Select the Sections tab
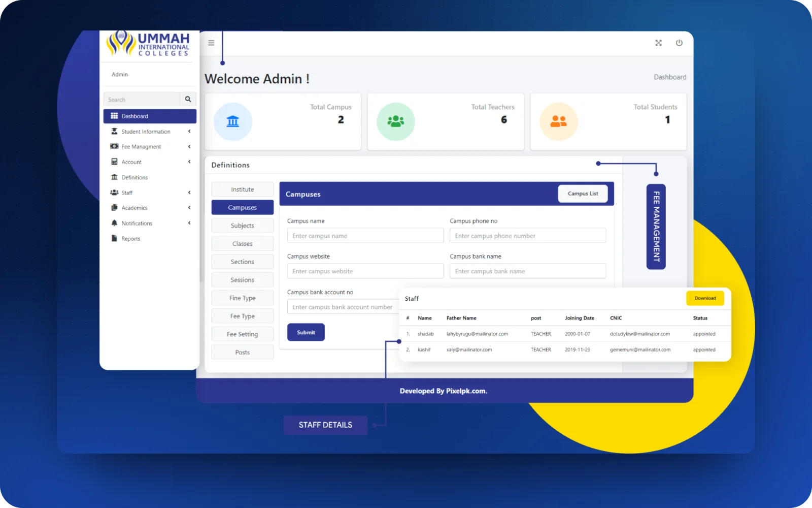This screenshot has height=508, width=812. coord(243,262)
